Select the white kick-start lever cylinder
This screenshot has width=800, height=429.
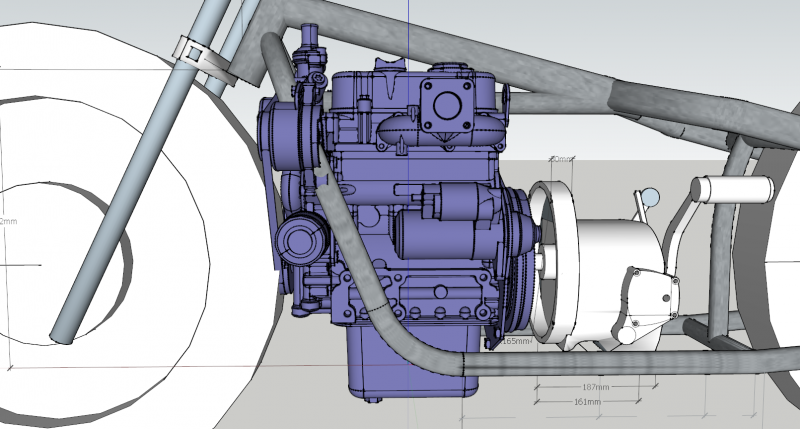click(733, 189)
